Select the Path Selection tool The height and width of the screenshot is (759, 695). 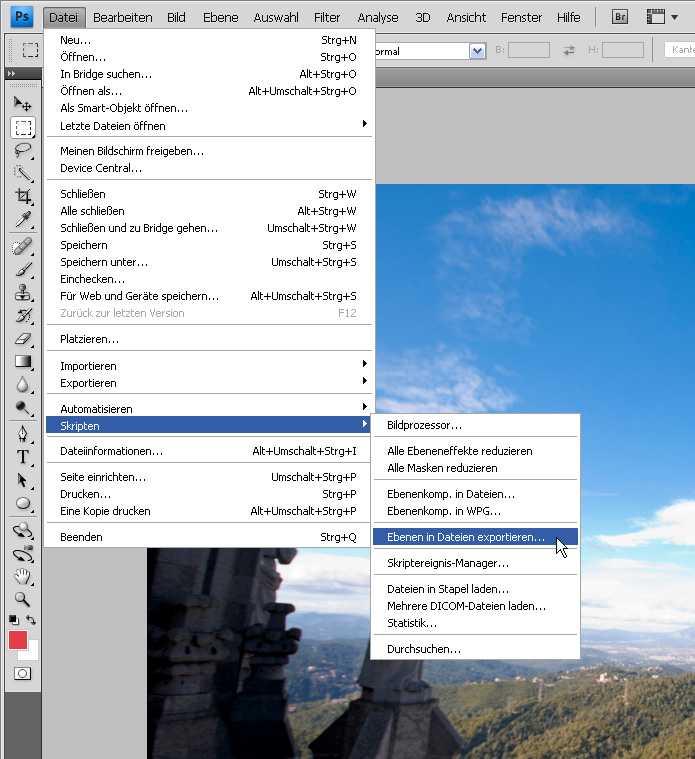pyautogui.click(x=23, y=480)
